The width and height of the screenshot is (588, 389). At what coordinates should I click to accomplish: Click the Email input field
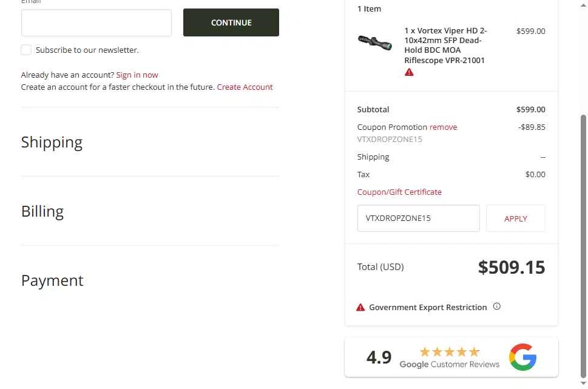[96, 23]
